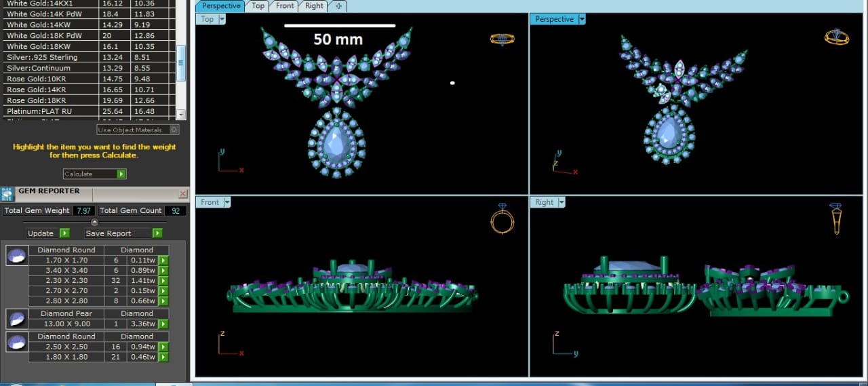Click the Gem Reporter panel logo icon

[7, 193]
